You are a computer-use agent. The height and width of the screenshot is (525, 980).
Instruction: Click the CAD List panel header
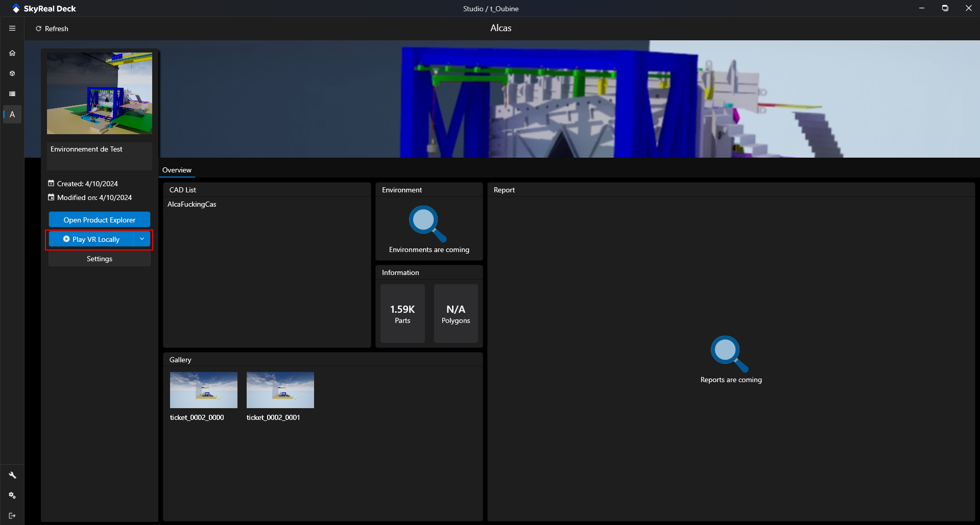click(x=267, y=190)
